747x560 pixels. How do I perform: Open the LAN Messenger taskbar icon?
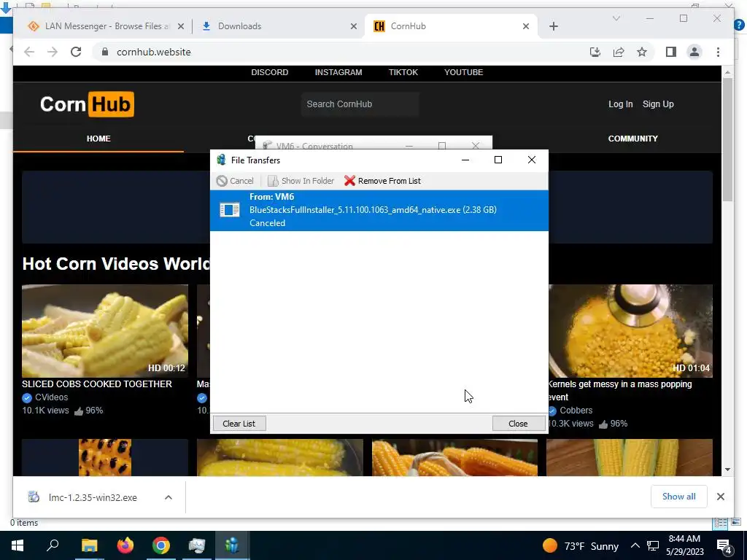point(232,545)
